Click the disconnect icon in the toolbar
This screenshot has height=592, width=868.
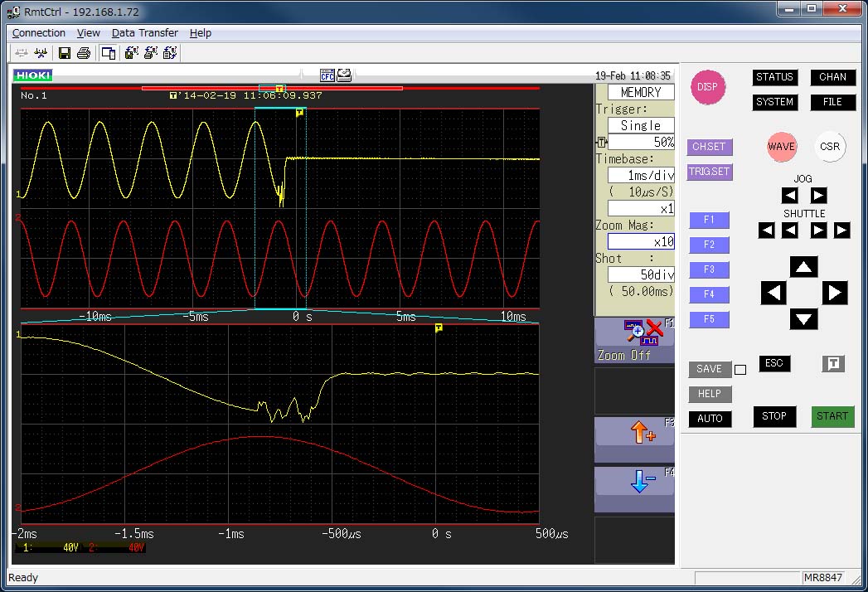(x=40, y=53)
